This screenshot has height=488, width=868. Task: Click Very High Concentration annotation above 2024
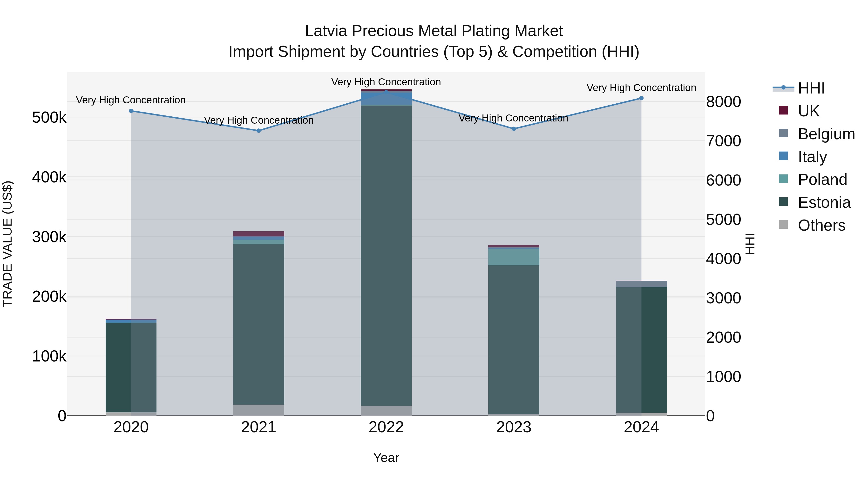coord(641,87)
